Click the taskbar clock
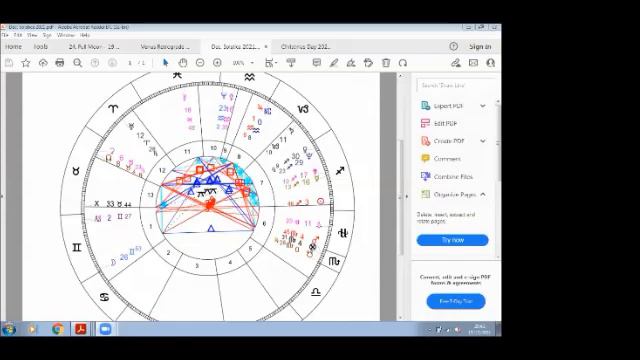 point(479,329)
